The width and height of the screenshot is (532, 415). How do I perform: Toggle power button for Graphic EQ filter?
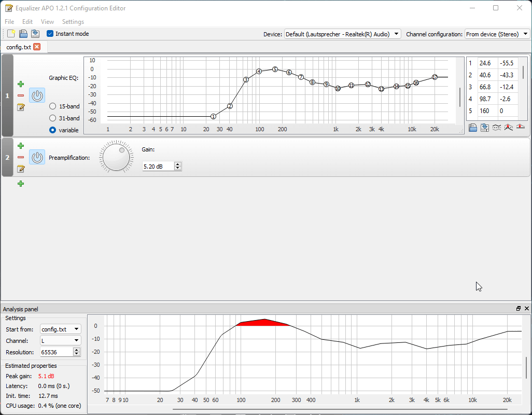coord(37,95)
